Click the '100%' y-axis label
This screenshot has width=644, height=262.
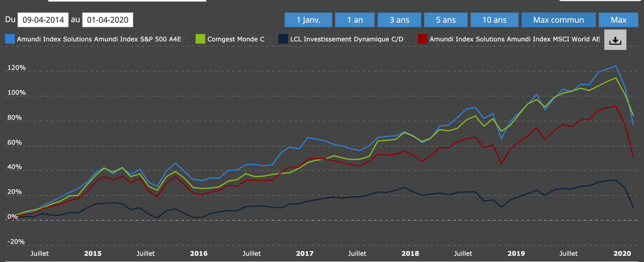click(x=16, y=92)
